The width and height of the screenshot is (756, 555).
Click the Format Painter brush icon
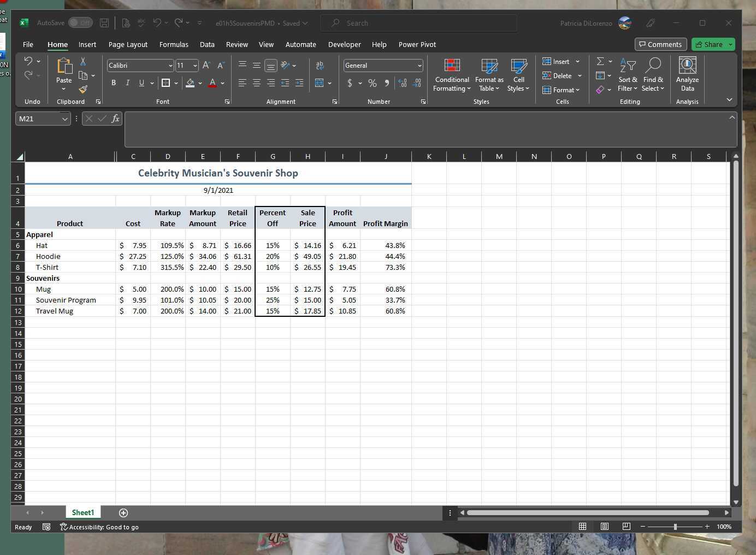coord(83,89)
